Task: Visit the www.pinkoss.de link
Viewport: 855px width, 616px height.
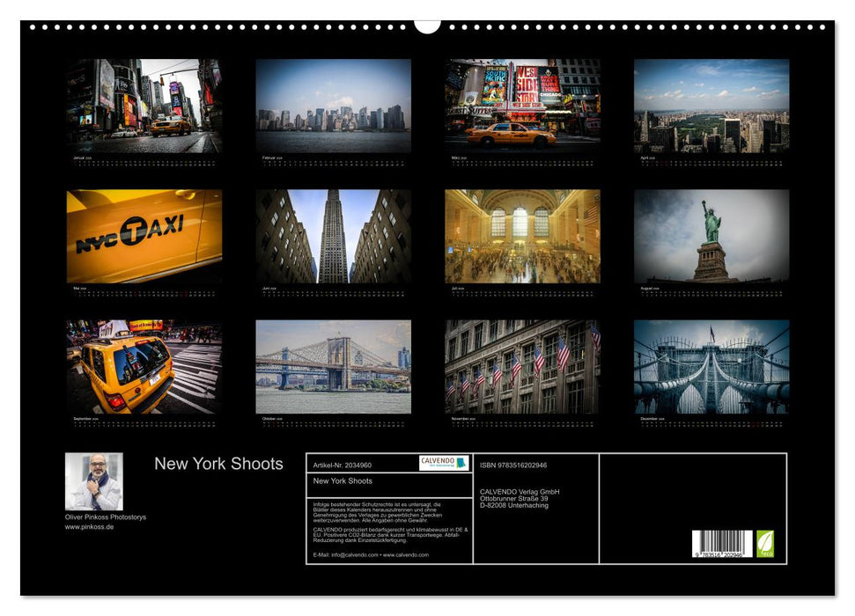Action: (87, 530)
